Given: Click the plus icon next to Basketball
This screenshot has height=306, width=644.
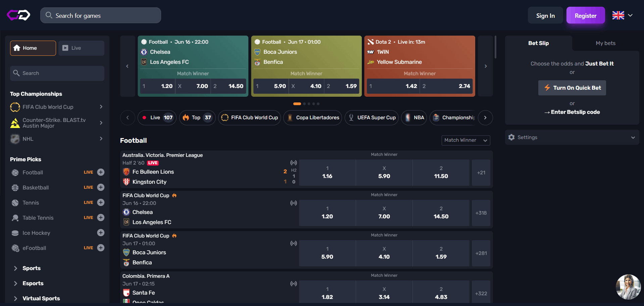Looking at the screenshot, I should [101, 187].
